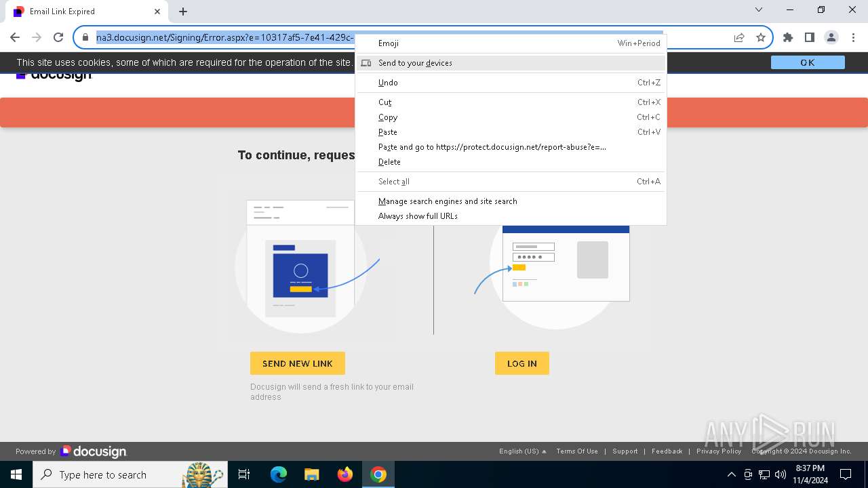The width and height of the screenshot is (868, 488).
Task: Click the browser back arrow
Action: [15, 37]
